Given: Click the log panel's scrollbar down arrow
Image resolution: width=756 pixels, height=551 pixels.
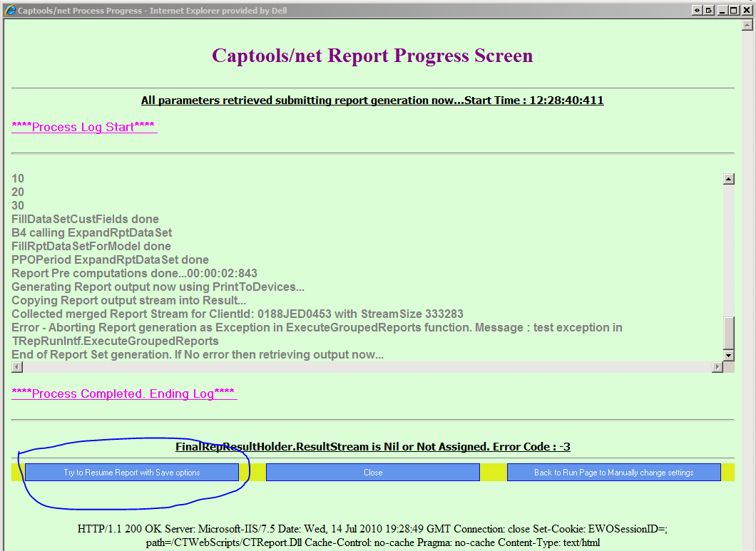Looking at the screenshot, I should [x=729, y=355].
